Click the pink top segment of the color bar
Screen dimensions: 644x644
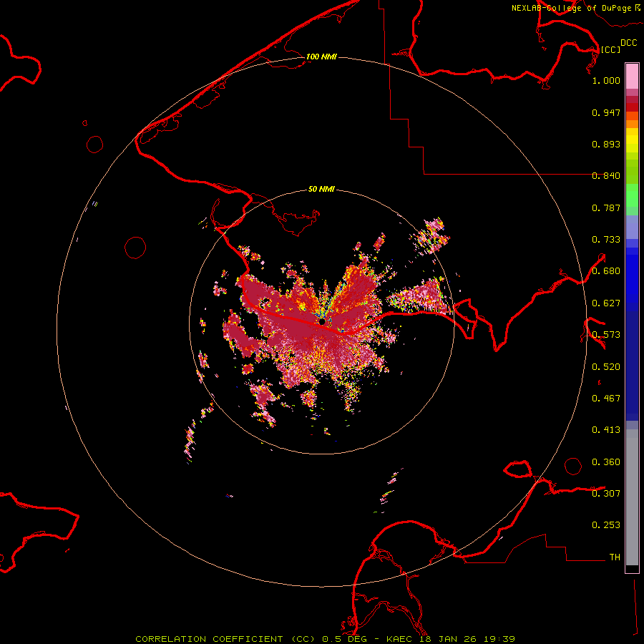coord(632,76)
